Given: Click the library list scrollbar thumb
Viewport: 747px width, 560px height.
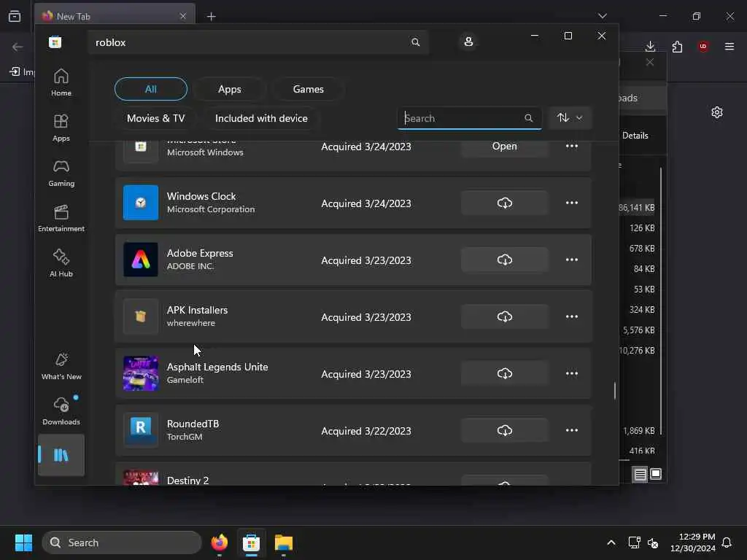Looking at the screenshot, I should pyautogui.click(x=614, y=391).
